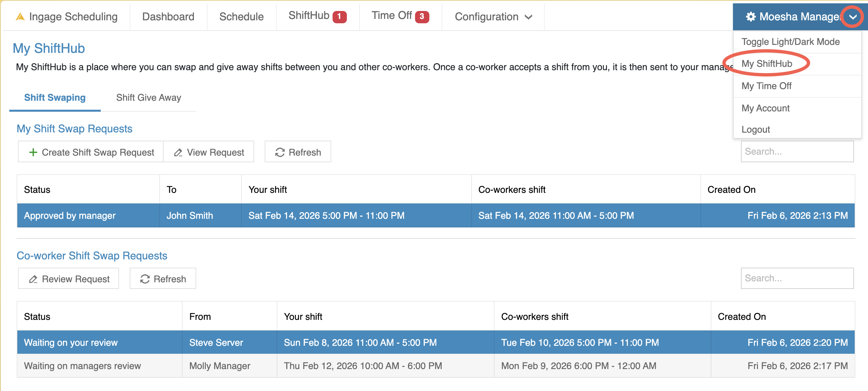This screenshot has height=391, width=868.
Task: Expand the Configuration dropdown menu
Action: coord(493,17)
